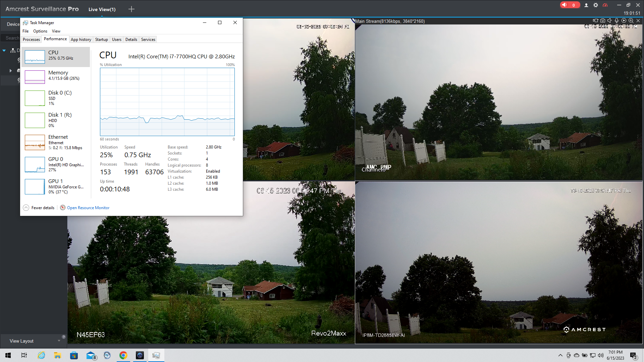Open Google Chrome from taskbar

point(123,355)
